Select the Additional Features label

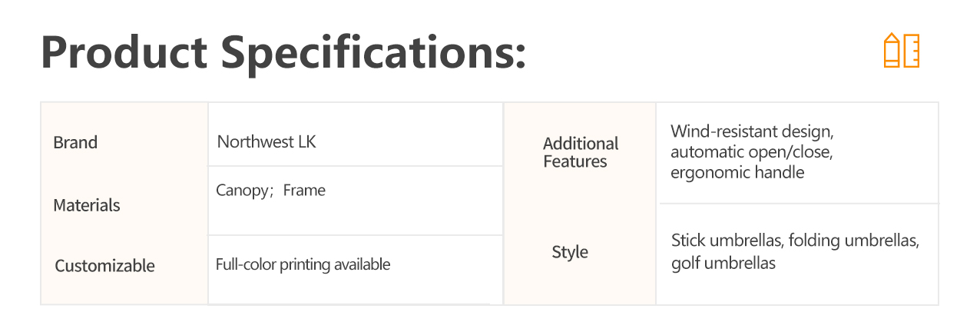pyautogui.click(x=580, y=152)
